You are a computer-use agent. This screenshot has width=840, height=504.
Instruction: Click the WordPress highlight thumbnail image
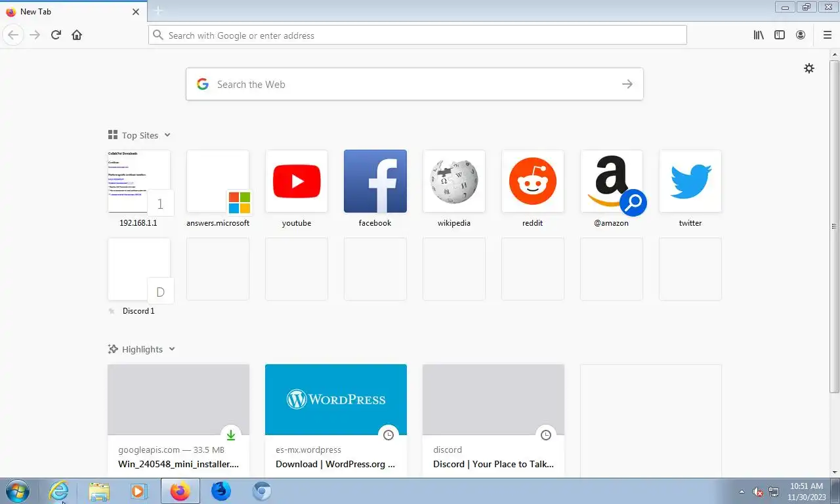(336, 400)
